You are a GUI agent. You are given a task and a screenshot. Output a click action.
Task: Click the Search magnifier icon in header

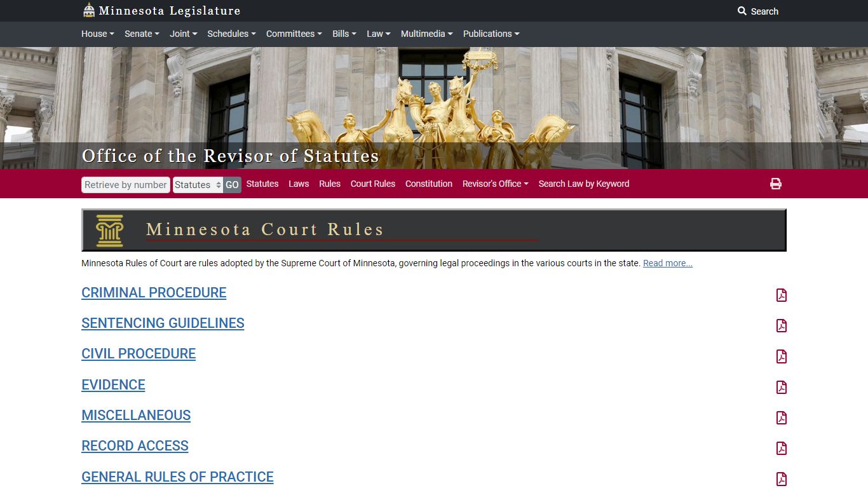[x=742, y=11]
